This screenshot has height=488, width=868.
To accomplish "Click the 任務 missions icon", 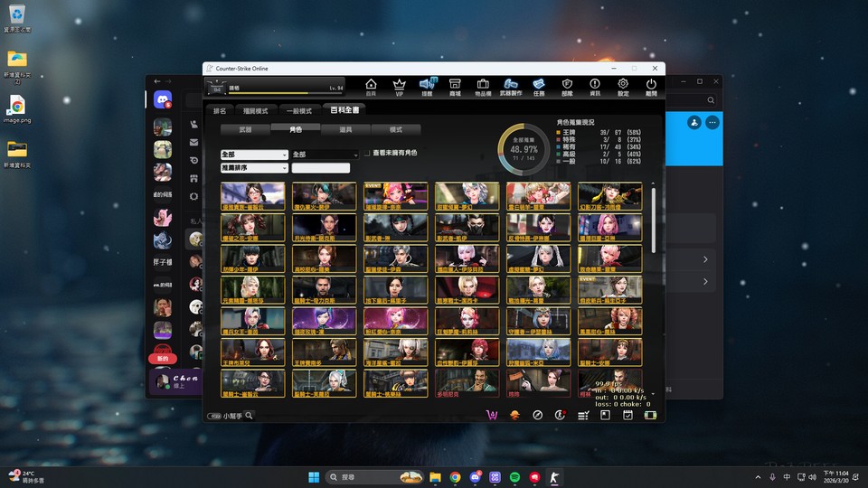I will tap(539, 86).
